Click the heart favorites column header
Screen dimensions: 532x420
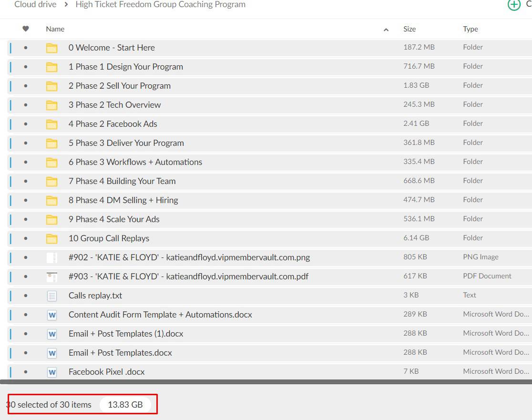(26, 29)
